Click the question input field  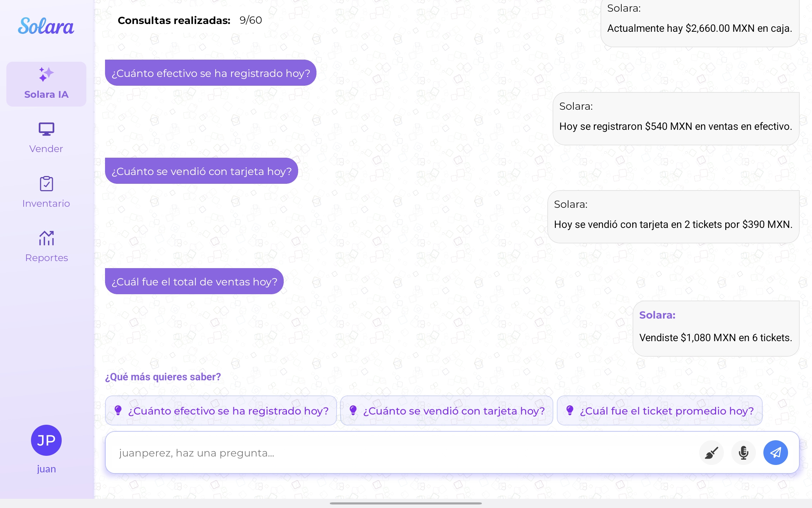tap(388, 453)
